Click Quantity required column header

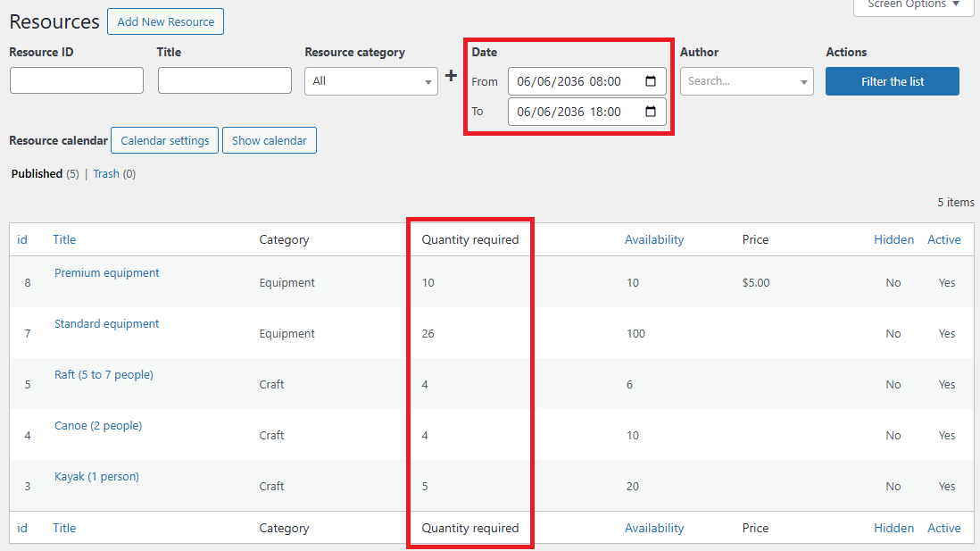[470, 239]
